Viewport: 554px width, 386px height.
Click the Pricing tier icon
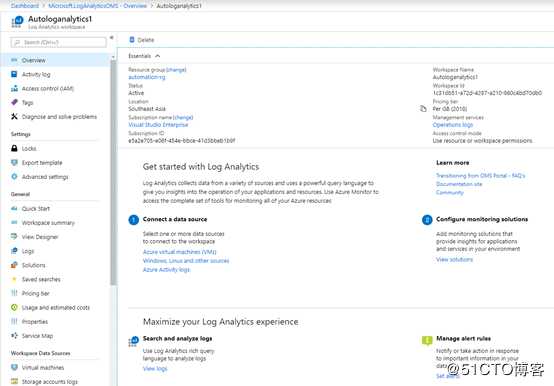click(14, 293)
